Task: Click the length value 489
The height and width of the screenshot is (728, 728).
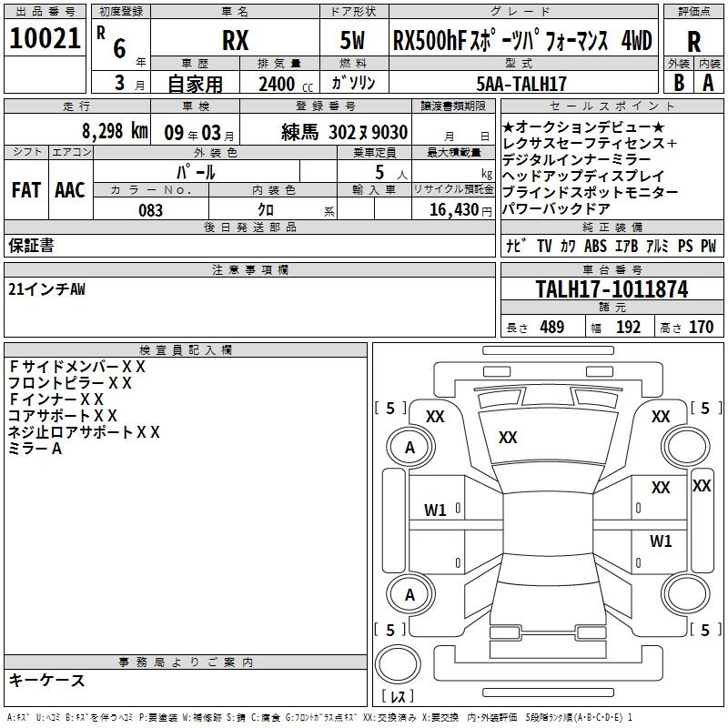Action: coord(552,327)
